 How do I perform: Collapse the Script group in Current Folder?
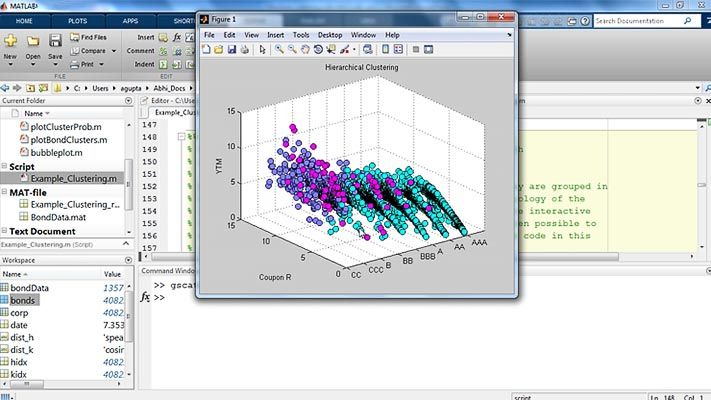pos(5,166)
